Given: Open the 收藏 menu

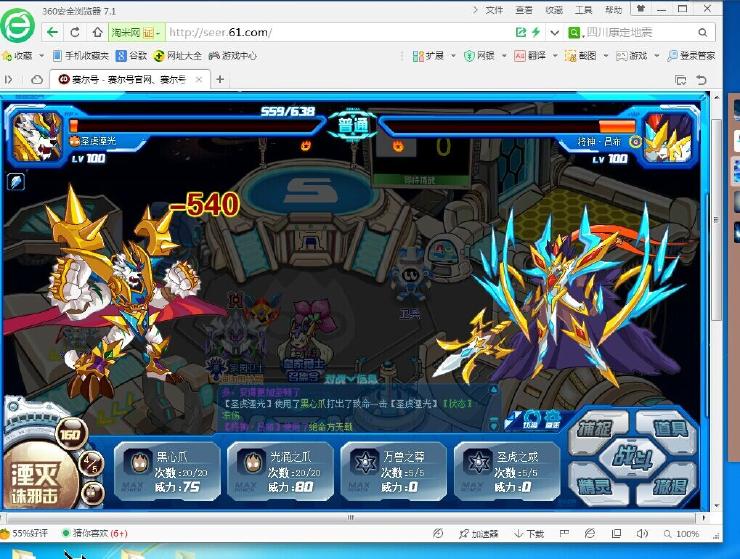Looking at the screenshot, I should tap(554, 10).
